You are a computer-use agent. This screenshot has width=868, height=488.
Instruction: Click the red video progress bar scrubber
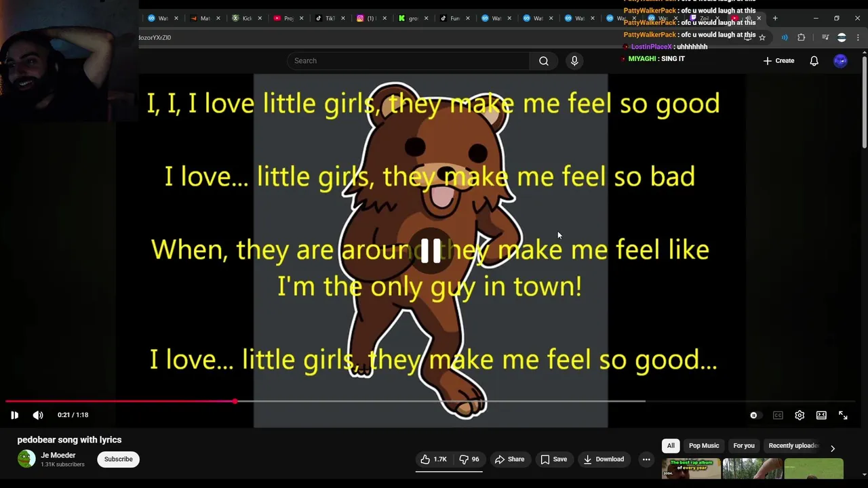(x=235, y=402)
